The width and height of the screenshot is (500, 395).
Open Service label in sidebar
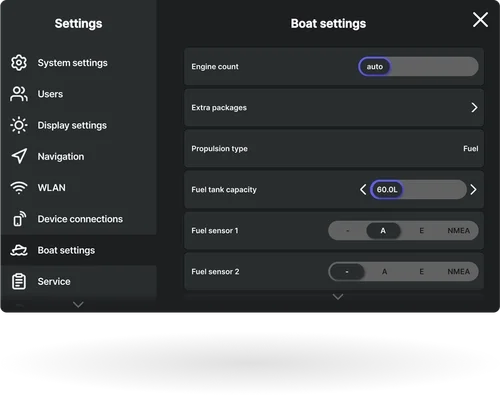click(54, 281)
